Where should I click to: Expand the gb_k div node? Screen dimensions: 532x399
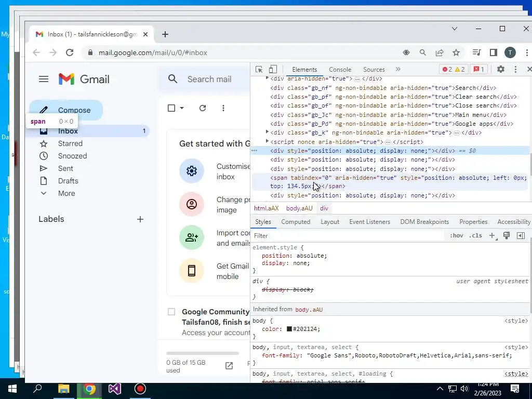click(x=268, y=132)
